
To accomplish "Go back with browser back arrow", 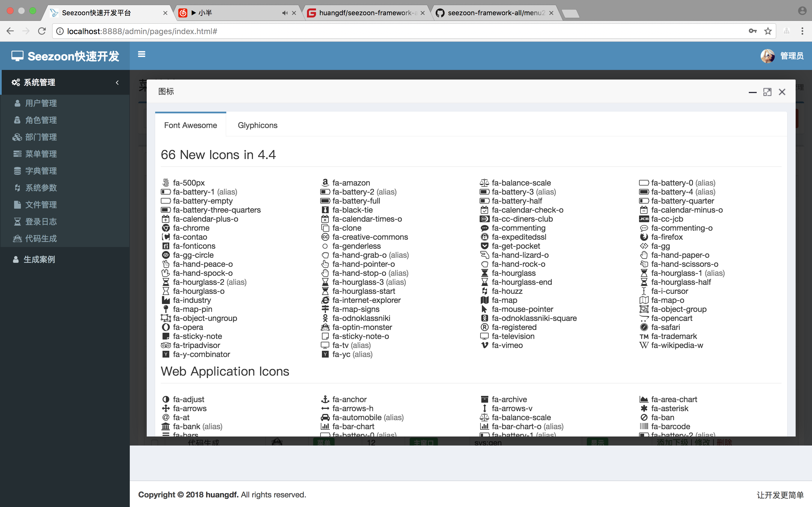I will (x=10, y=31).
